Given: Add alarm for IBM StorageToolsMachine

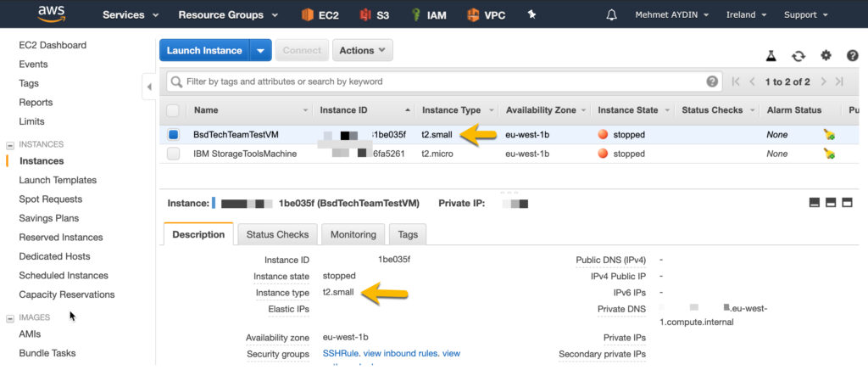Looking at the screenshot, I should pyautogui.click(x=829, y=154).
